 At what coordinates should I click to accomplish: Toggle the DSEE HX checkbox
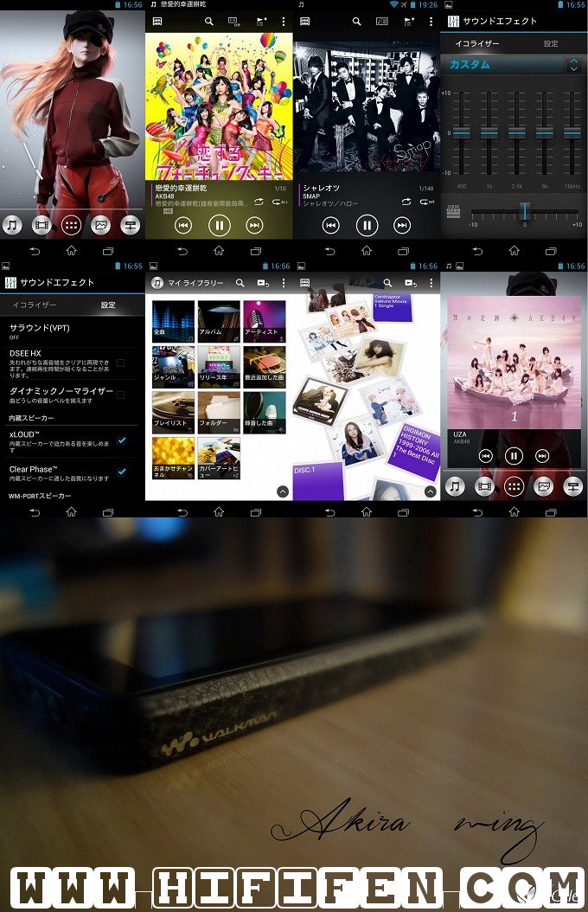pyautogui.click(x=121, y=363)
